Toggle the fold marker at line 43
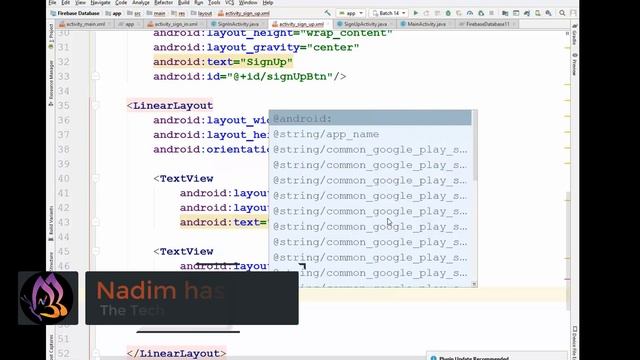The height and width of the screenshot is (360, 640). pyautogui.click(x=96, y=222)
